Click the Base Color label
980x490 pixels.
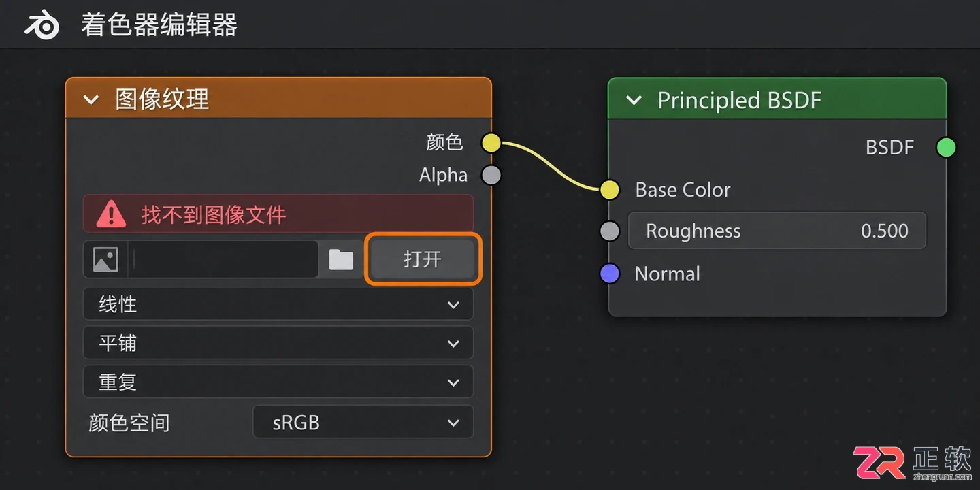coord(683,190)
